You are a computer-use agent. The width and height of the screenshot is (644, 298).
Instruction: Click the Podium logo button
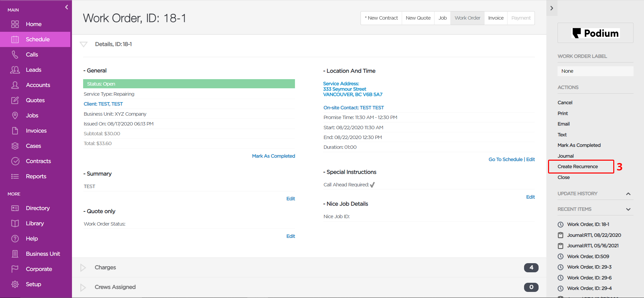coord(595,33)
